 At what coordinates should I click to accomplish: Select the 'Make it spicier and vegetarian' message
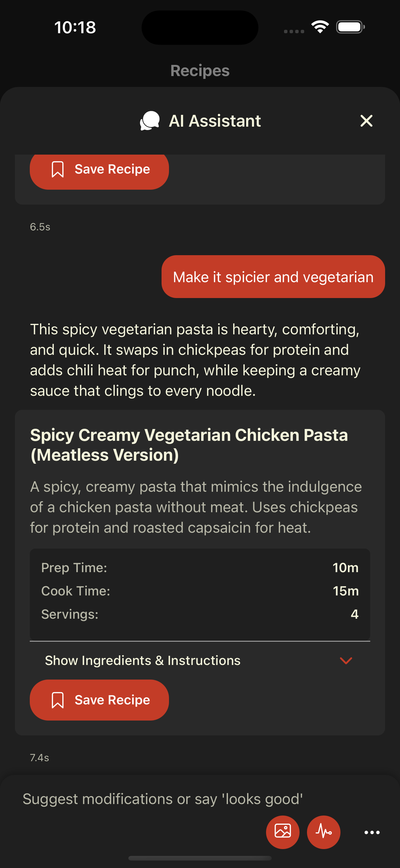click(273, 277)
